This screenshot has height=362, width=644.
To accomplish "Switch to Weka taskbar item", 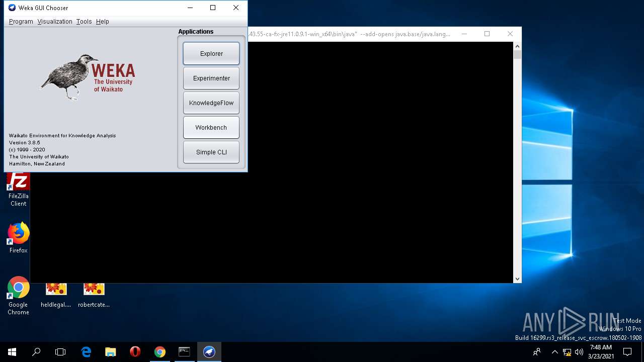I will (x=209, y=352).
